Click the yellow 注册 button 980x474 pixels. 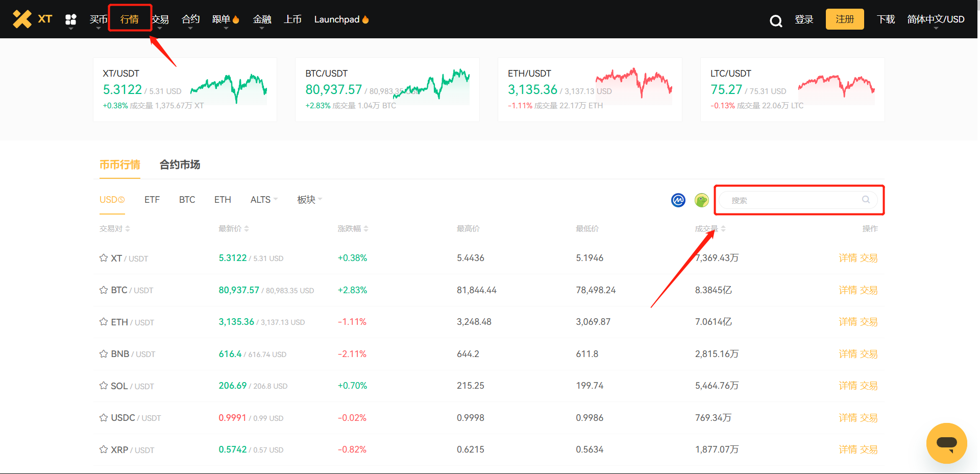pos(844,19)
